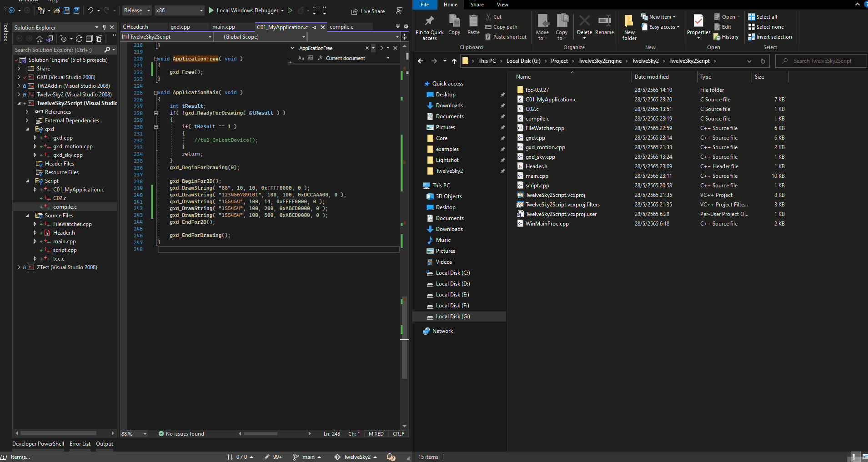Click the notifications bell in VS status bar
The width and height of the screenshot is (868, 462).
[391, 457]
